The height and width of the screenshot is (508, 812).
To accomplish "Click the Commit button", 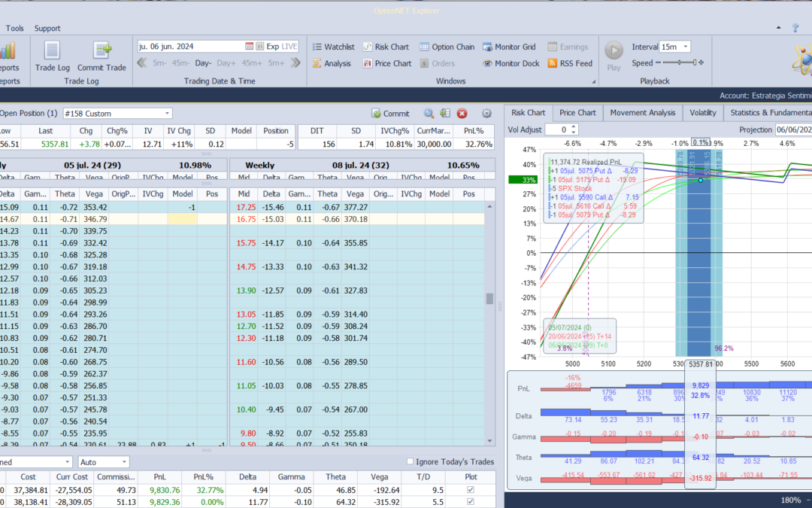I will 390,114.
